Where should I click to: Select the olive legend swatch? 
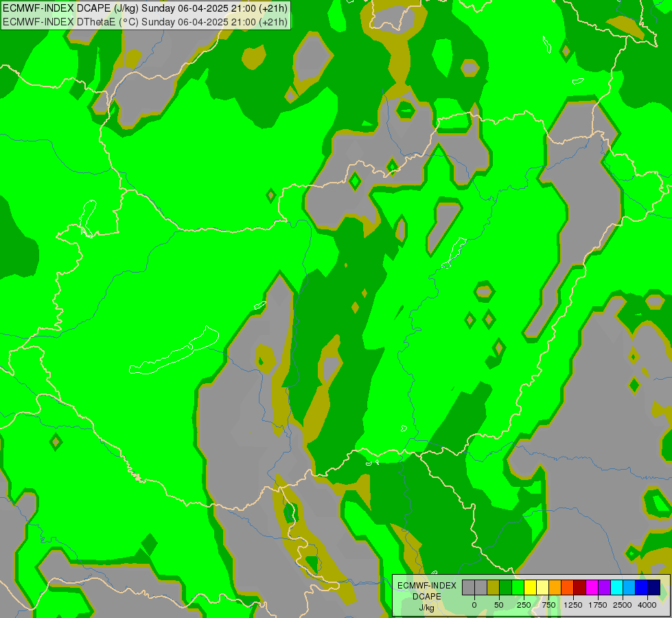(494, 587)
